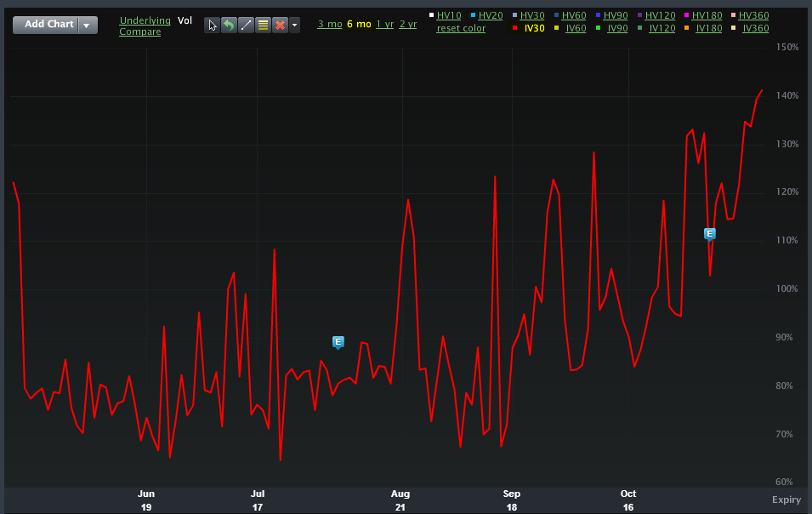The width and height of the screenshot is (812, 514).
Task: Click the orange IV180 color swatch
Action: click(687, 28)
